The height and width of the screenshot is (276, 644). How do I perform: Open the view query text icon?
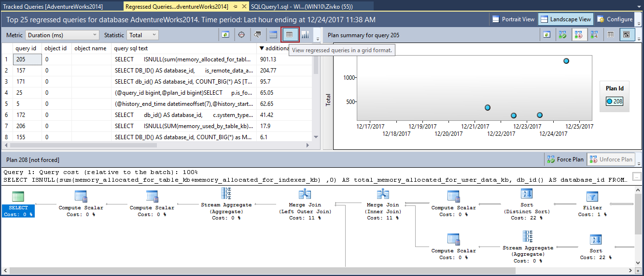click(257, 35)
